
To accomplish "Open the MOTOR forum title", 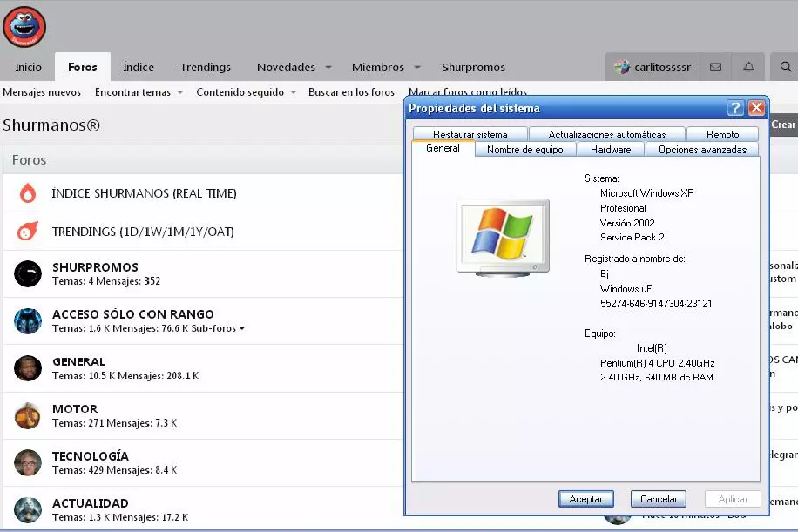I will pyautogui.click(x=75, y=409).
